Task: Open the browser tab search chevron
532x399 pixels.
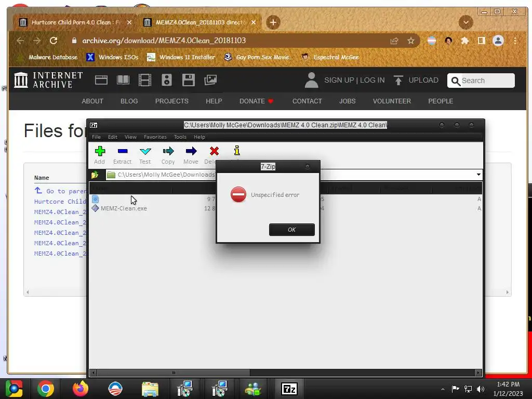Action: point(466,22)
